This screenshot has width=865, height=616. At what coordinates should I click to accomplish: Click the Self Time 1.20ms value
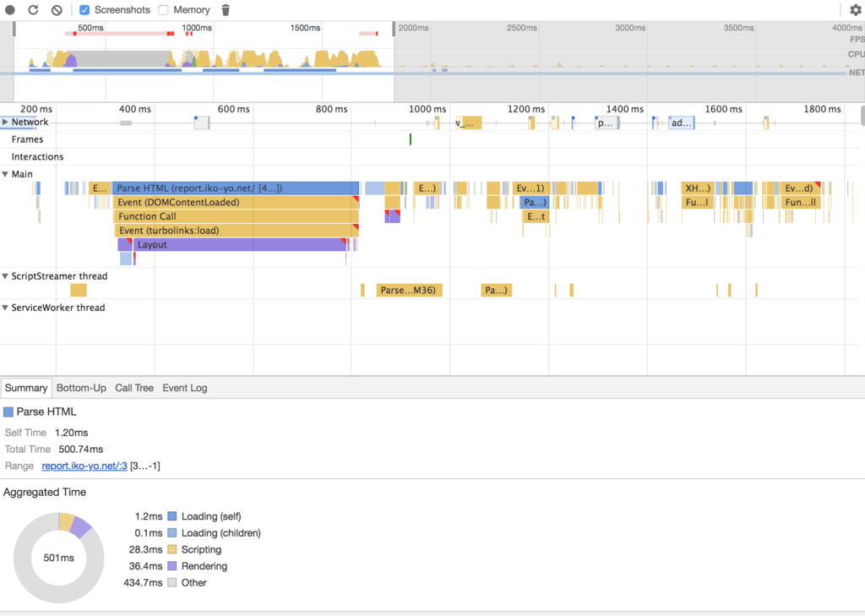(71, 433)
